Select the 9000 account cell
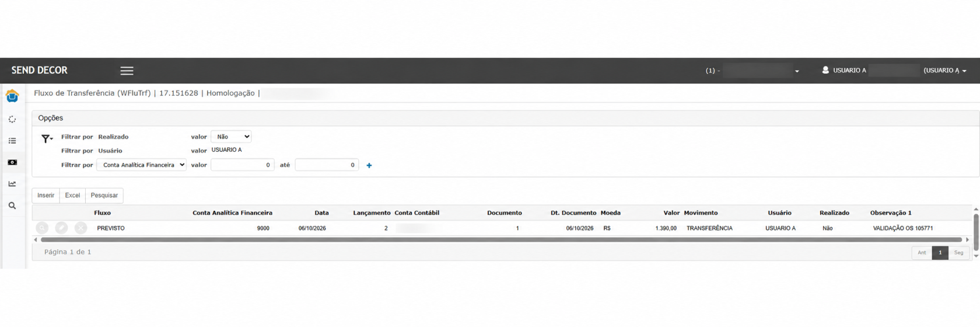 tap(263, 228)
